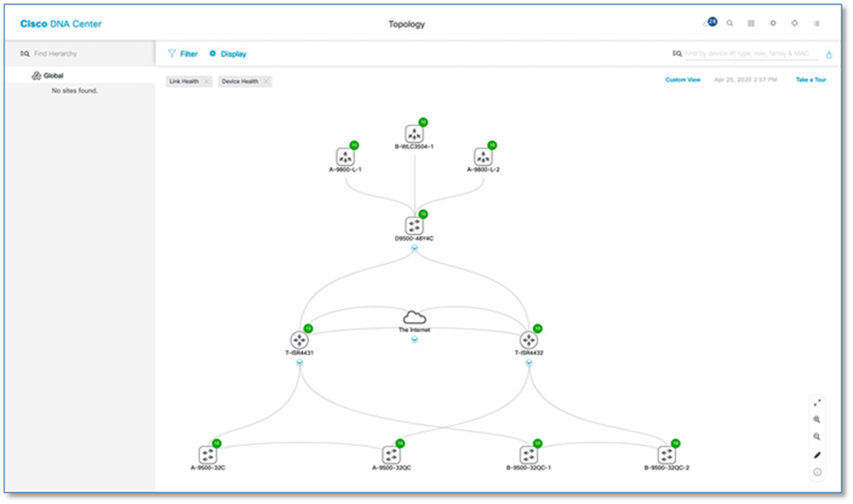Click the Custom View link
The width and height of the screenshot is (853, 504).
[683, 80]
